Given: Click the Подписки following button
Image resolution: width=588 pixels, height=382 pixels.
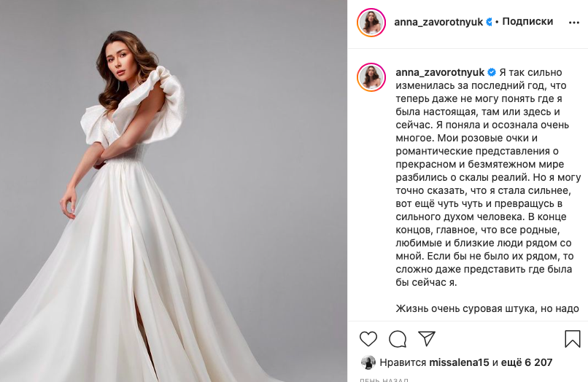Looking at the screenshot, I should [x=527, y=21].
